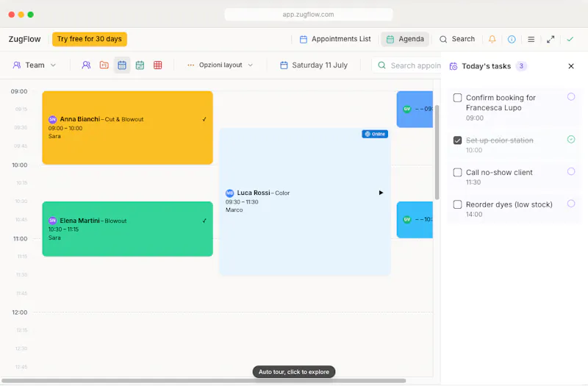
Task: Open the Saturday 11 July date picker
Action: 314,65
